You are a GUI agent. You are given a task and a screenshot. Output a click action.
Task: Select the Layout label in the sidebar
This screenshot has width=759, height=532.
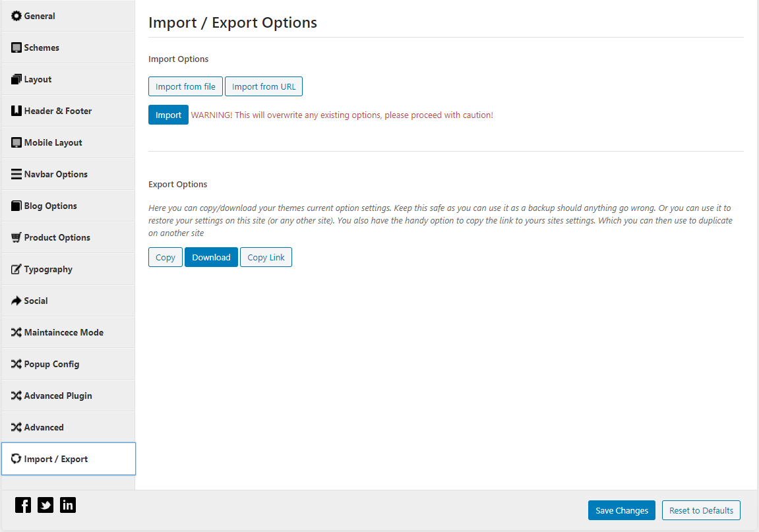click(x=38, y=79)
